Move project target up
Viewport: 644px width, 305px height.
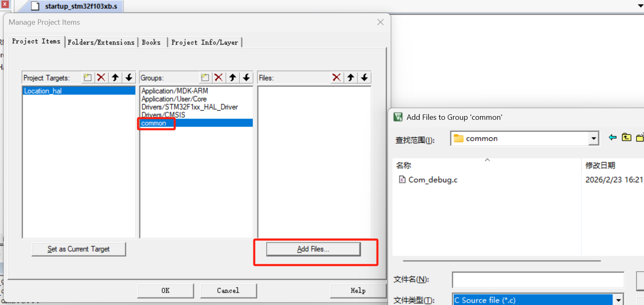pos(115,77)
